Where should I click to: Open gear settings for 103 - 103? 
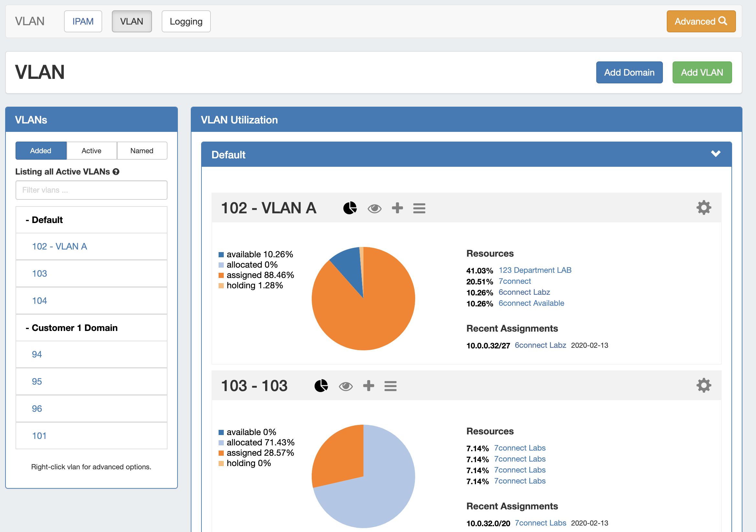703,386
